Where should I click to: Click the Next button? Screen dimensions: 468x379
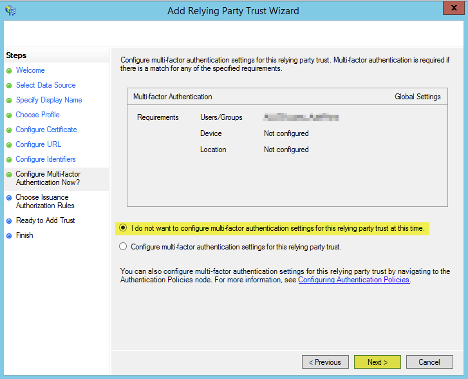click(x=377, y=362)
